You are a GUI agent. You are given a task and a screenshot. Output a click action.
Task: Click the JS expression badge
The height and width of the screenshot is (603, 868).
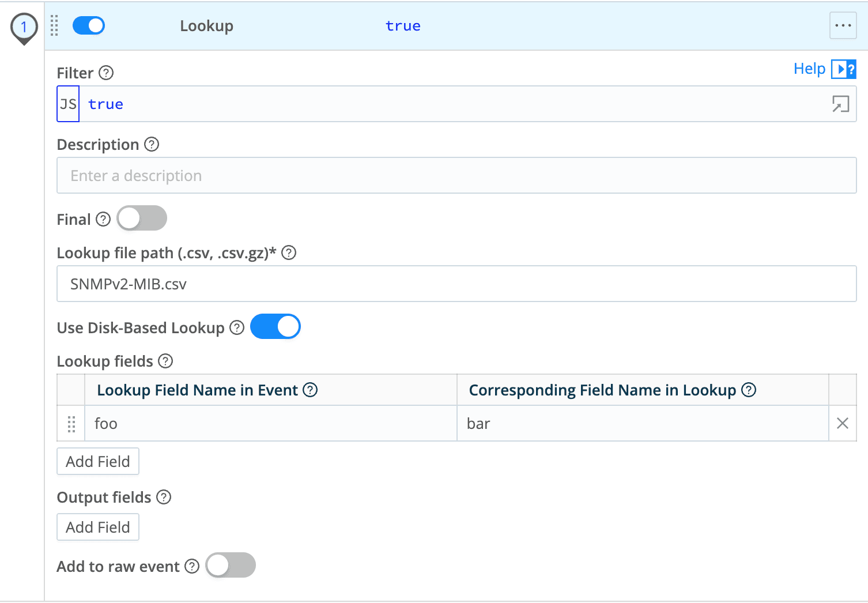click(67, 104)
